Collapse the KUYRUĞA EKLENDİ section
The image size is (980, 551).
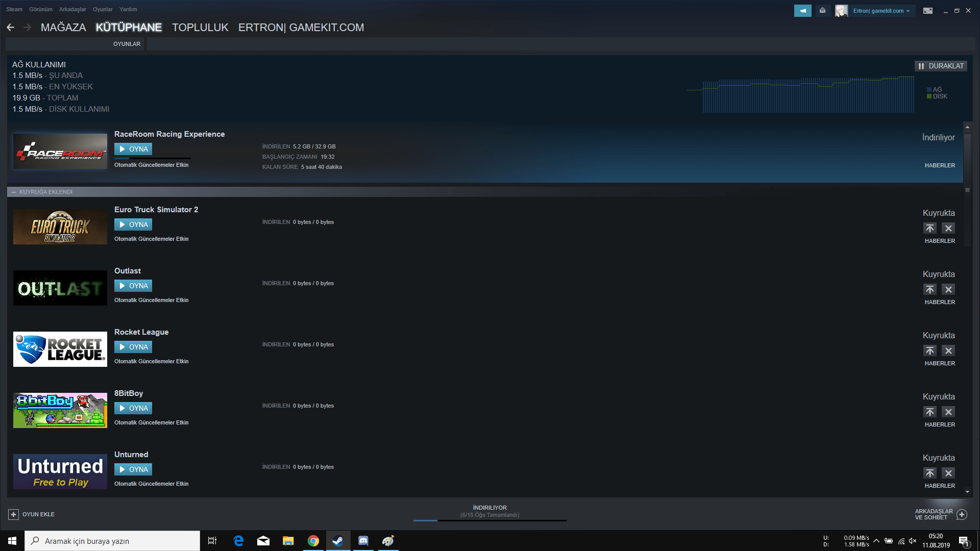click(x=14, y=192)
